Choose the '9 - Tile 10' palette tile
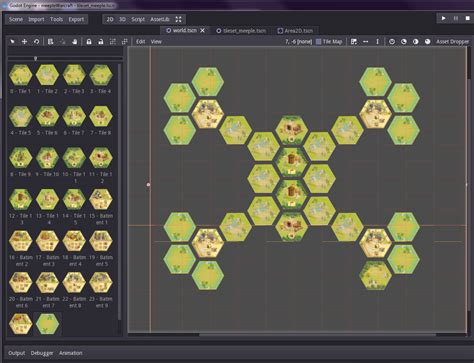 click(47, 162)
